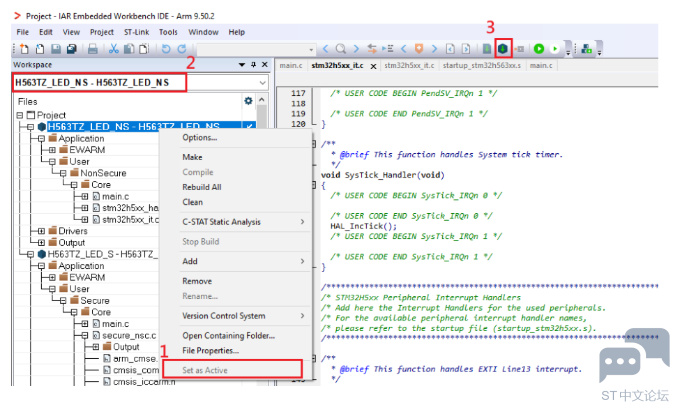
Task: Open the ST-Link menu
Action: (137, 32)
